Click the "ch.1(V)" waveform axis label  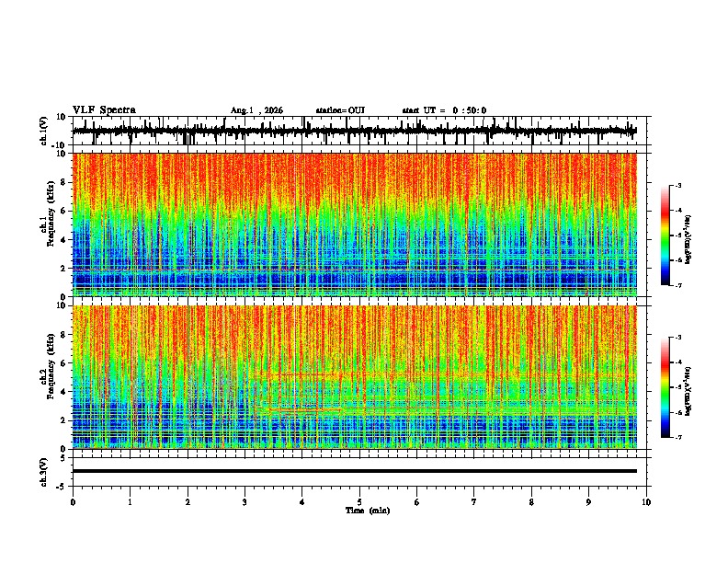[x=44, y=131]
